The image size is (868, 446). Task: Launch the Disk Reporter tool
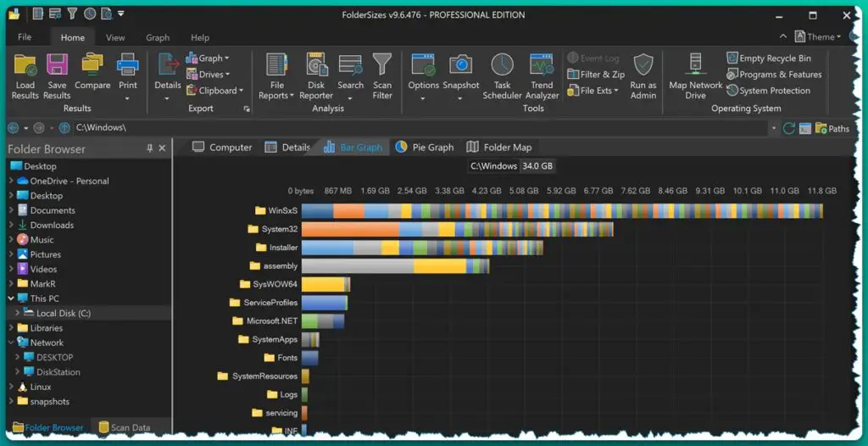(x=316, y=66)
